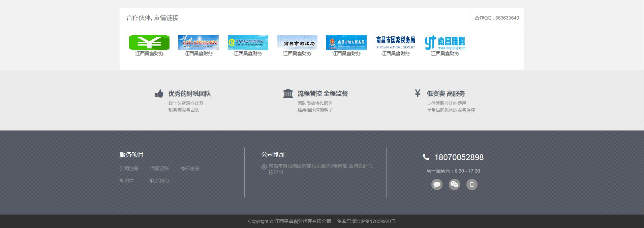Click the social insurance management center banner

coord(248,42)
